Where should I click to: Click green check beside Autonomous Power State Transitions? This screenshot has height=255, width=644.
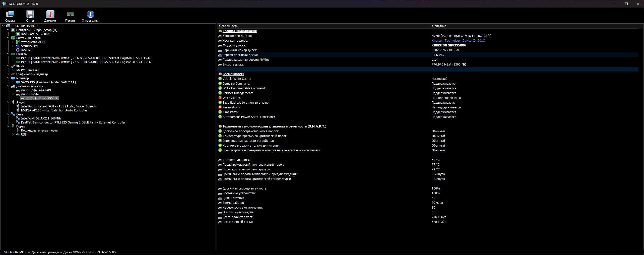(220, 117)
